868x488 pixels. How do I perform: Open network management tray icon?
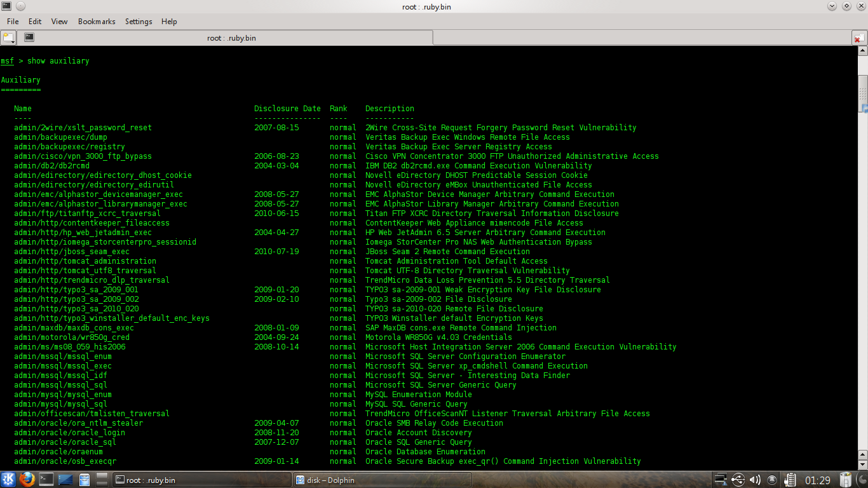(721, 480)
